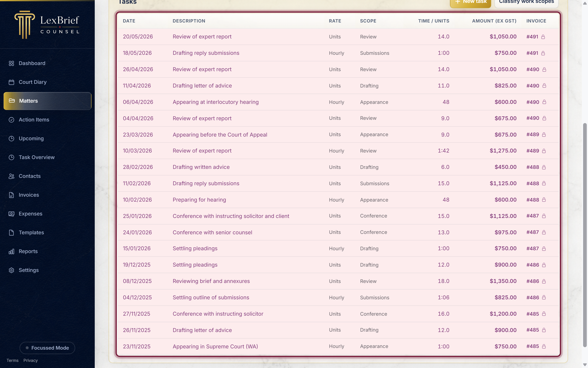Sort by the DATE column header
Image resolution: width=588 pixels, height=368 pixels.
pos(129,21)
